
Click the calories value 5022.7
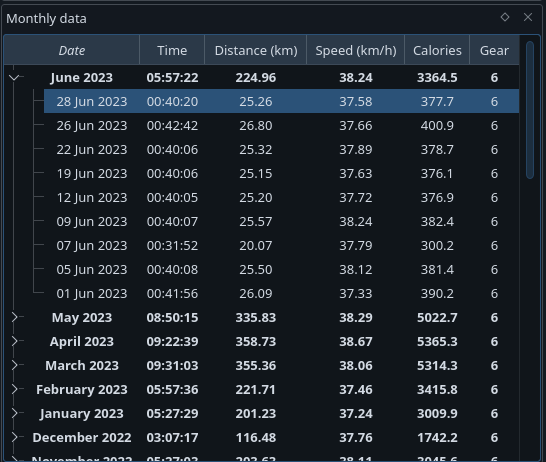(x=437, y=318)
